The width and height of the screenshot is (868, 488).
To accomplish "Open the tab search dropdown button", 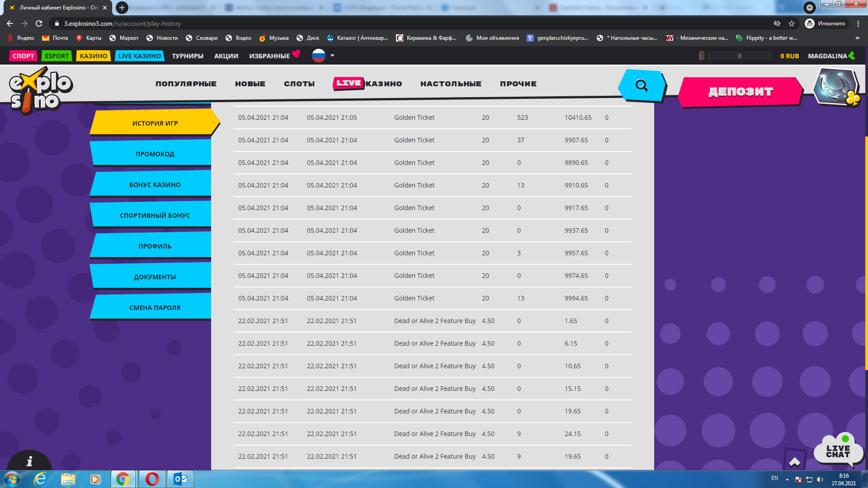I will [x=810, y=7].
